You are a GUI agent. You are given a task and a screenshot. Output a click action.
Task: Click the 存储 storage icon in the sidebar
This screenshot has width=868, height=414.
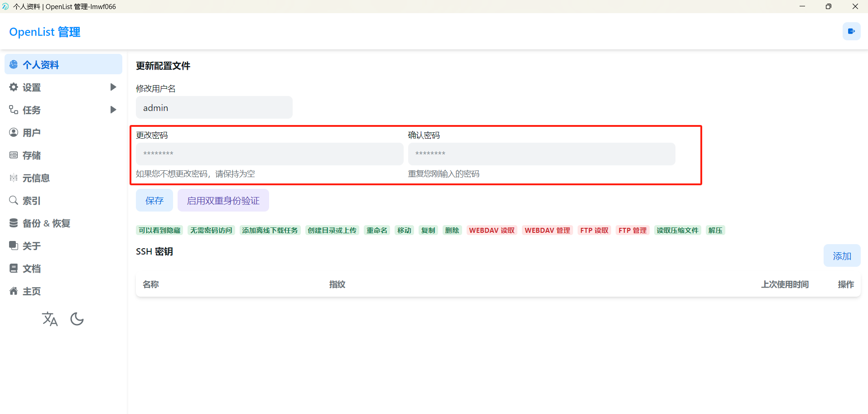pos(14,155)
